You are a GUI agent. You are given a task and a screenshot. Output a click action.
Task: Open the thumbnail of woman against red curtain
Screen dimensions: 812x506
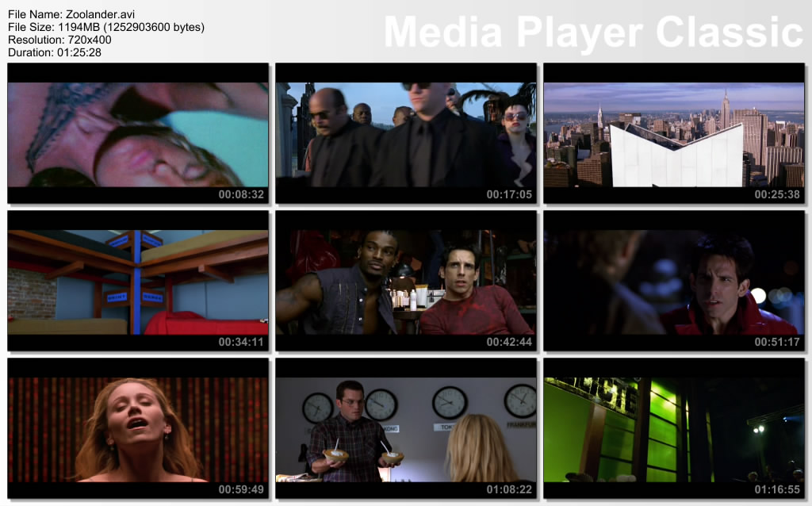[x=138, y=429]
